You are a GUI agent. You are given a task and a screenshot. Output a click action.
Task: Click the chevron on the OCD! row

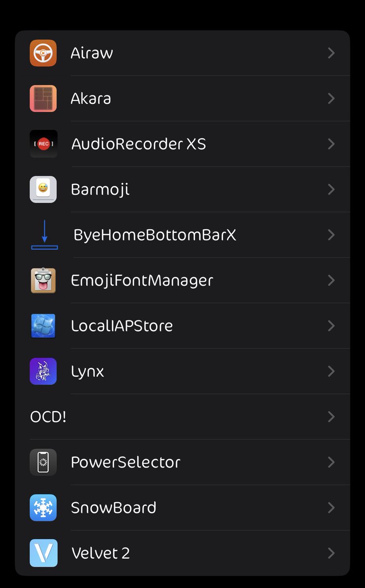332,416
